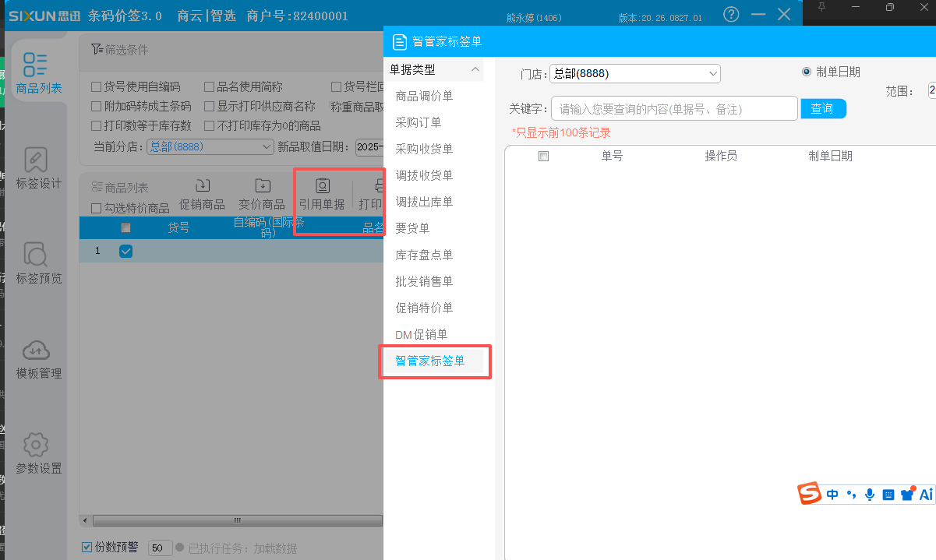Toggle the 勾选特价商品 checkbox
The width and height of the screenshot is (936, 560).
[97, 208]
